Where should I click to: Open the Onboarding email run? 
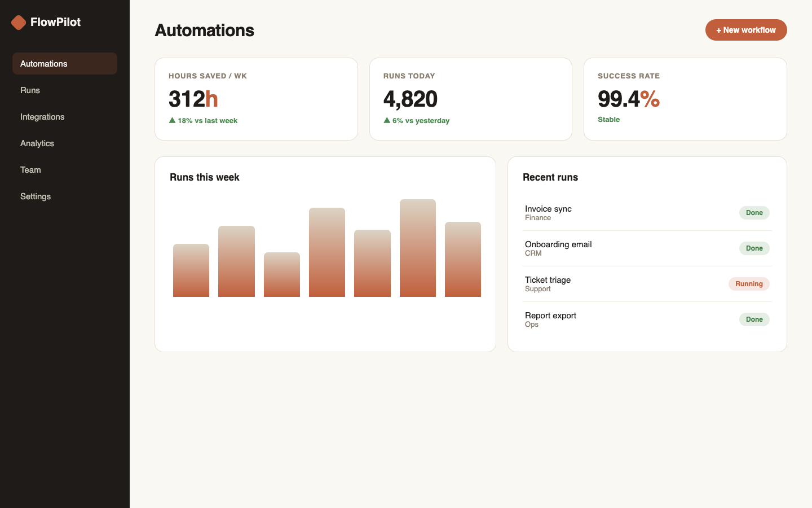coord(647,248)
